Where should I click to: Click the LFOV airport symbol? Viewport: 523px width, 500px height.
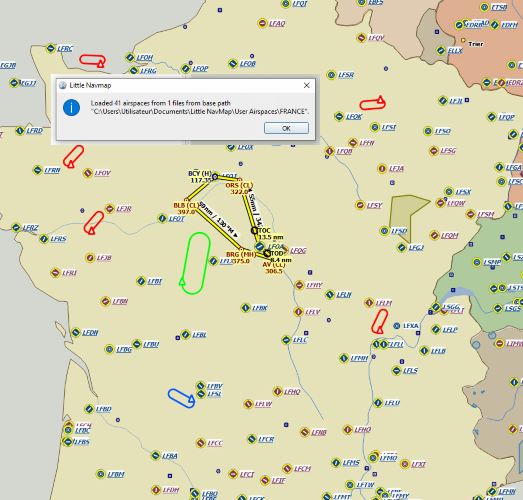88,173
